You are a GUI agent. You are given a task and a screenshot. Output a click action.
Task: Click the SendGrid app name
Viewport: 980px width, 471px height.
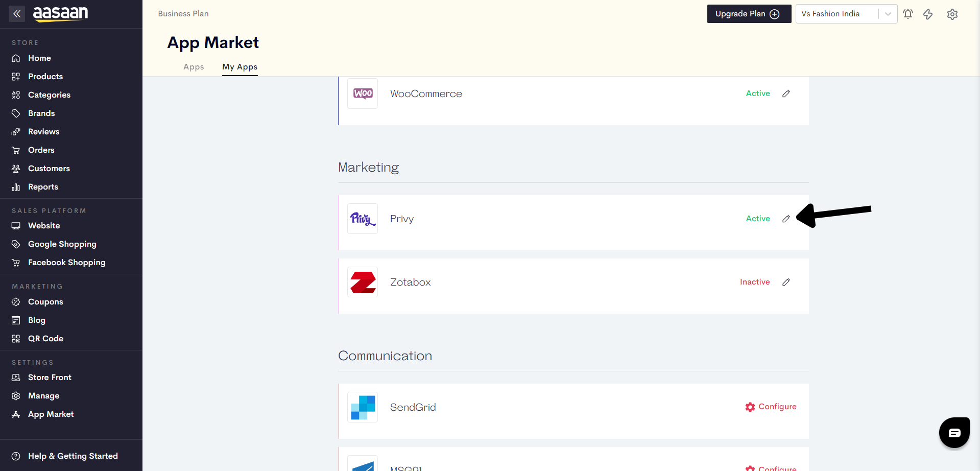coord(413,407)
